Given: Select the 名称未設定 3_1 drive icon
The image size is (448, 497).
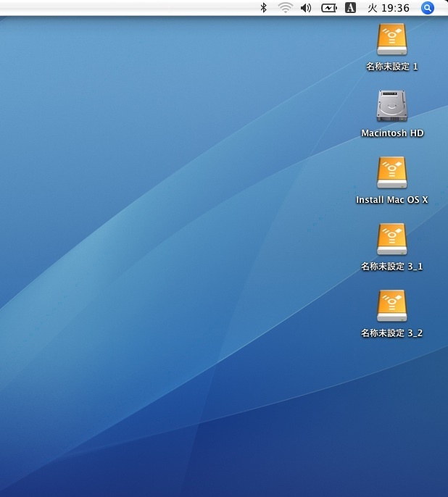Looking at the screenshot, I should tap(392, 240).
